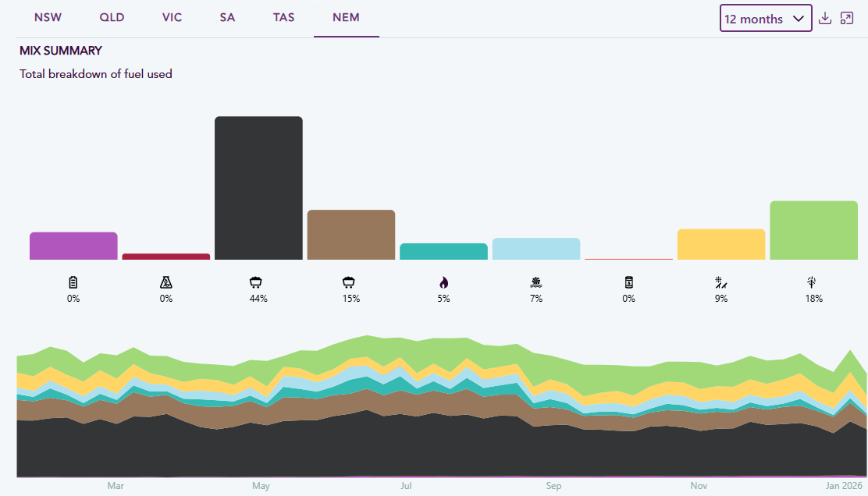Click the gas flame icon
This screenshot has width=868, height=496.
[443, 282]
